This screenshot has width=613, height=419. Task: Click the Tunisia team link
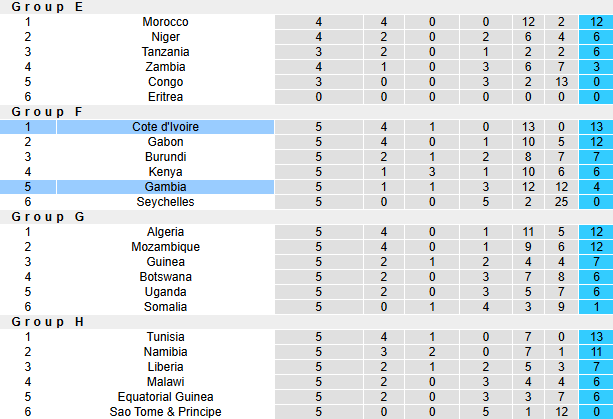pyautogui.click(x=165, y=337)
